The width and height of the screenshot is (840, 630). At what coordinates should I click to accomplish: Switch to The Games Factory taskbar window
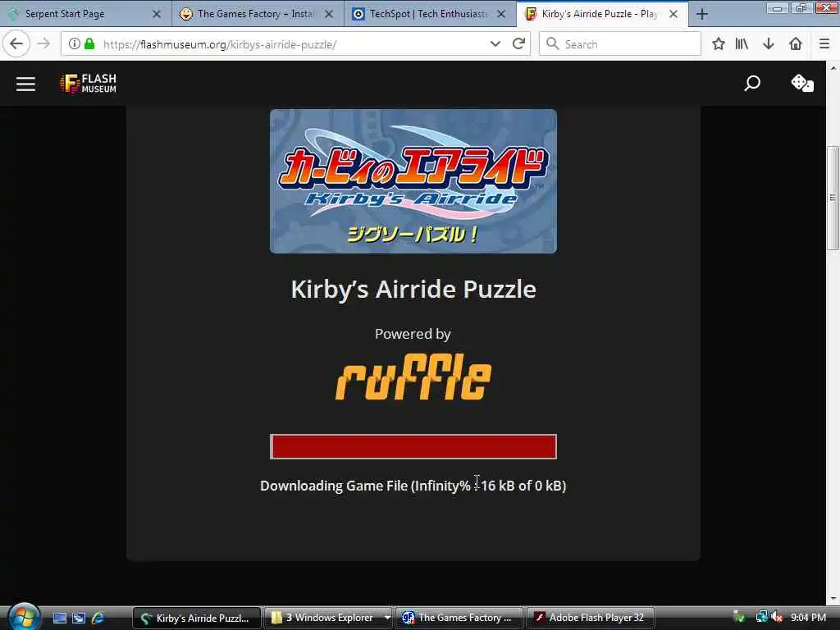[459, 618]
